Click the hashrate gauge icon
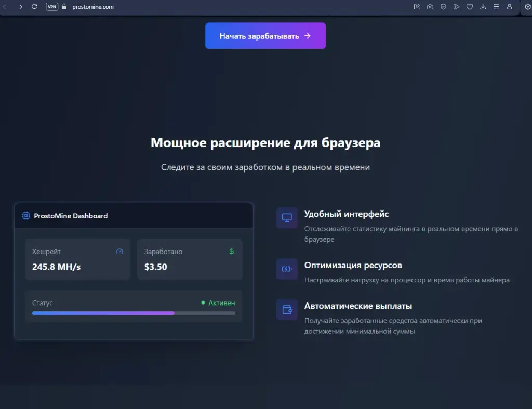The width and height of the screenshot is (532, 409). [119, 252]
